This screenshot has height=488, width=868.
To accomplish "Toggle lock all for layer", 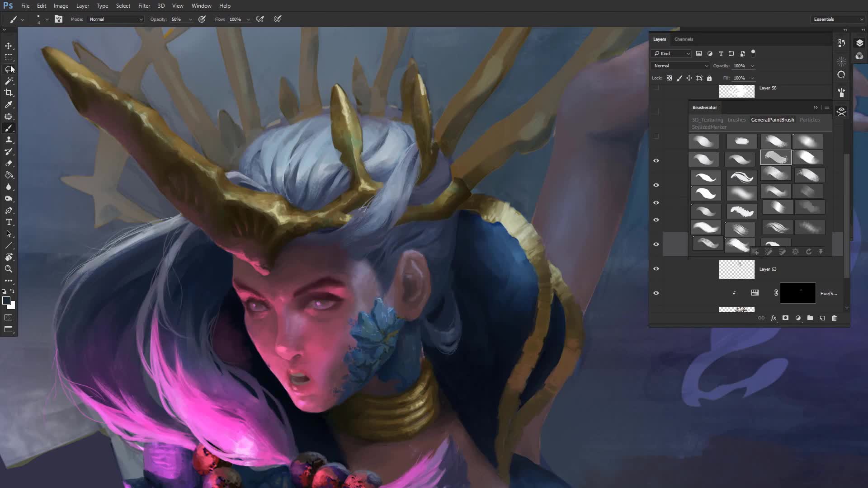I will point(709,78).
